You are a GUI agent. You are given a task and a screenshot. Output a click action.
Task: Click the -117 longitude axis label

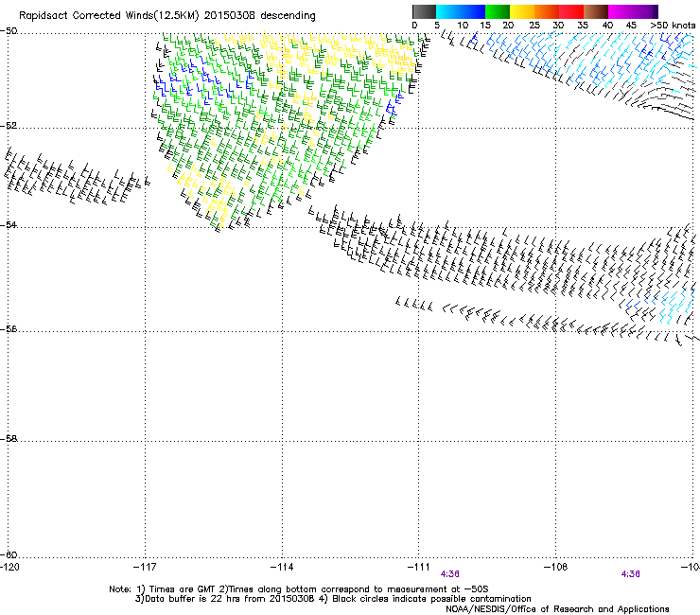tap(145, 567)
